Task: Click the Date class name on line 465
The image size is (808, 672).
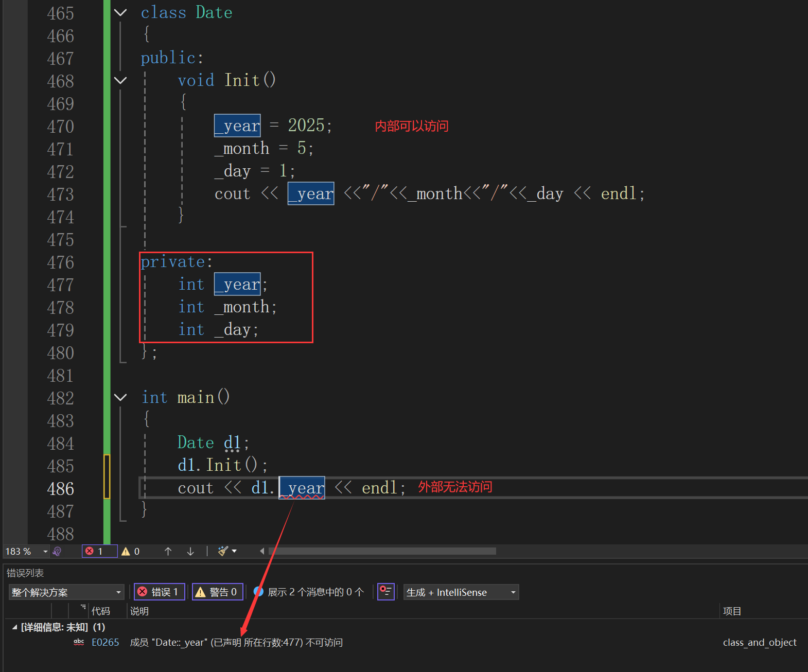Action: (x=214, y=12)
